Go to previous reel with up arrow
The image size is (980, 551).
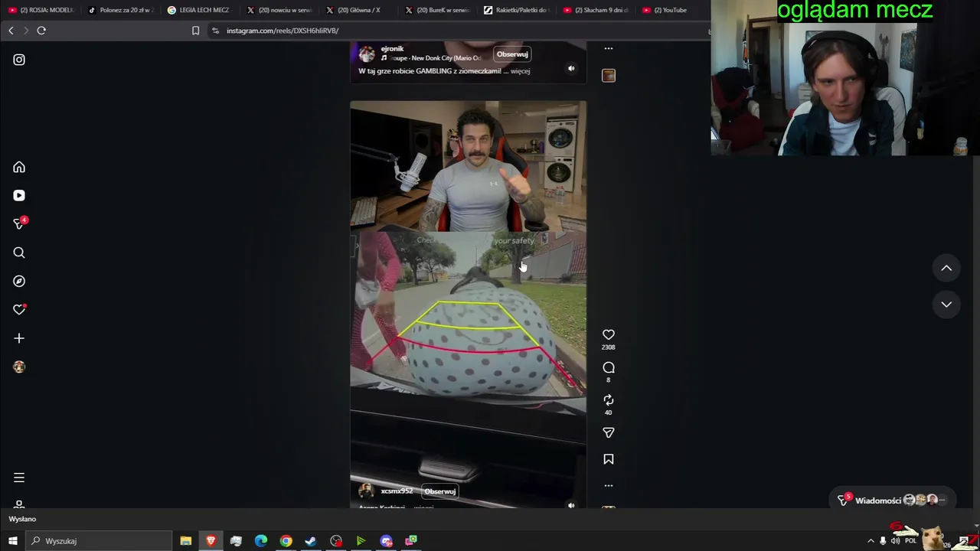pyautogui.click(x=946, y=268)
